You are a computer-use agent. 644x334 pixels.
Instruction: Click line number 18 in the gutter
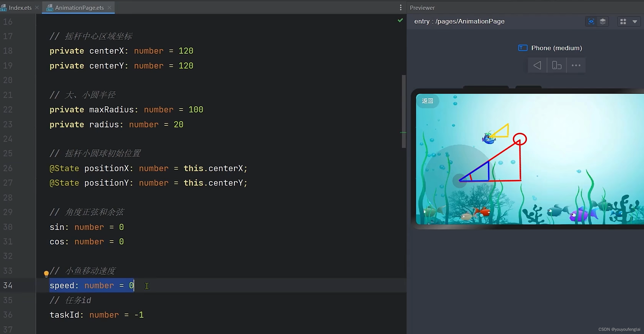[x=8, y=51]
